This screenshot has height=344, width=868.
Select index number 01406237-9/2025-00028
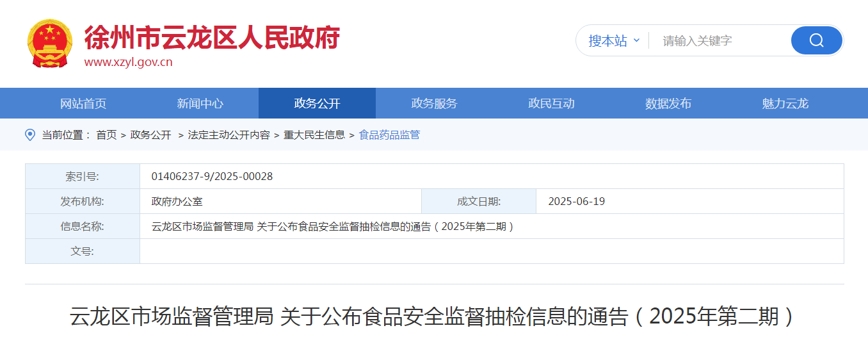[212, 176]
